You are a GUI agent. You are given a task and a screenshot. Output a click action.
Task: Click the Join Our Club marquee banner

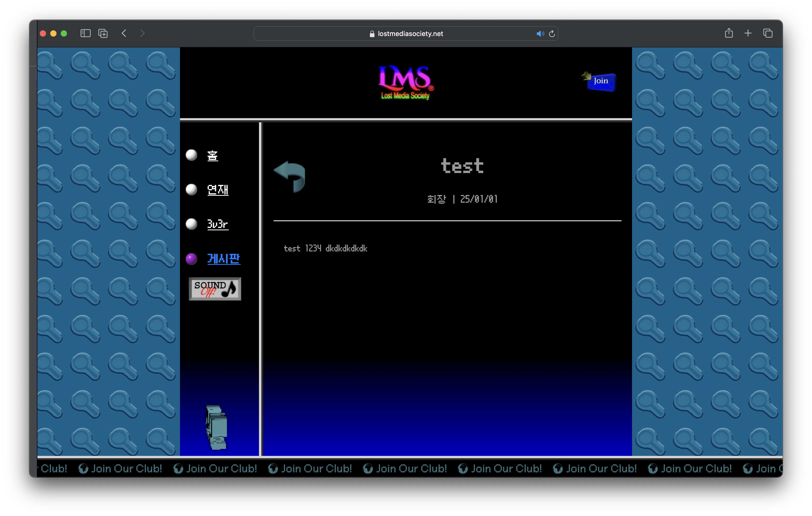[410, 468]
